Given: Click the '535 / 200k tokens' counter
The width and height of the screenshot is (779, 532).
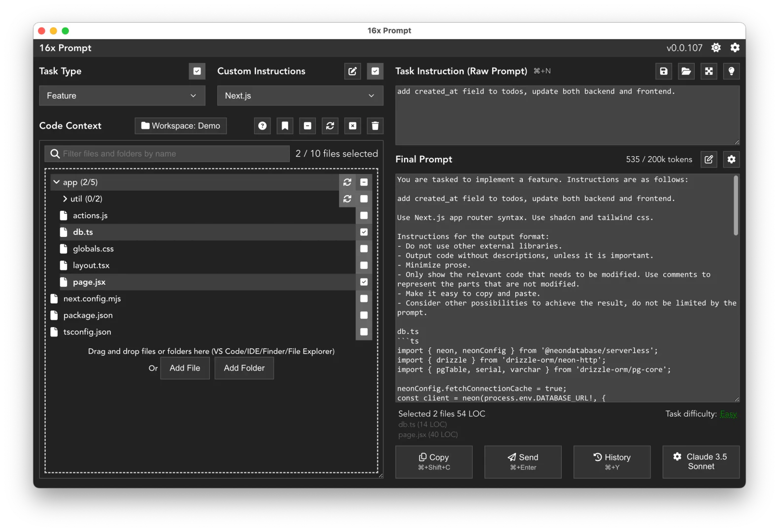Looking at the screenshot, I should coord(659,160).
